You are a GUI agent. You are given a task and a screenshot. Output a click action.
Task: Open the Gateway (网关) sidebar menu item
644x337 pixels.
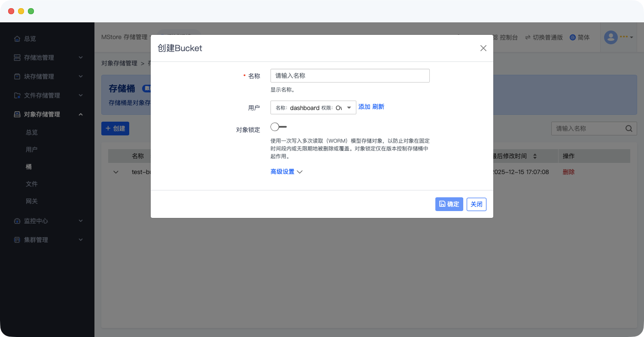(32, 201)
